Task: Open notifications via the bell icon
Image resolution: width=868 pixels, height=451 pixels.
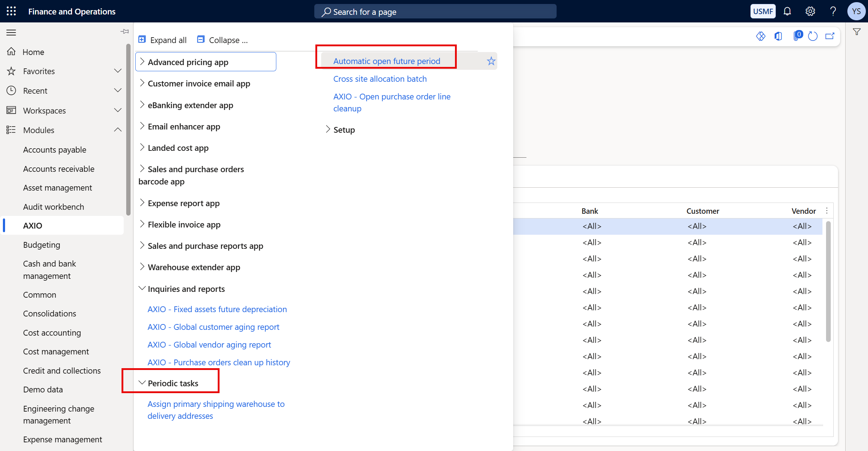Action: (x=787, y=11)
